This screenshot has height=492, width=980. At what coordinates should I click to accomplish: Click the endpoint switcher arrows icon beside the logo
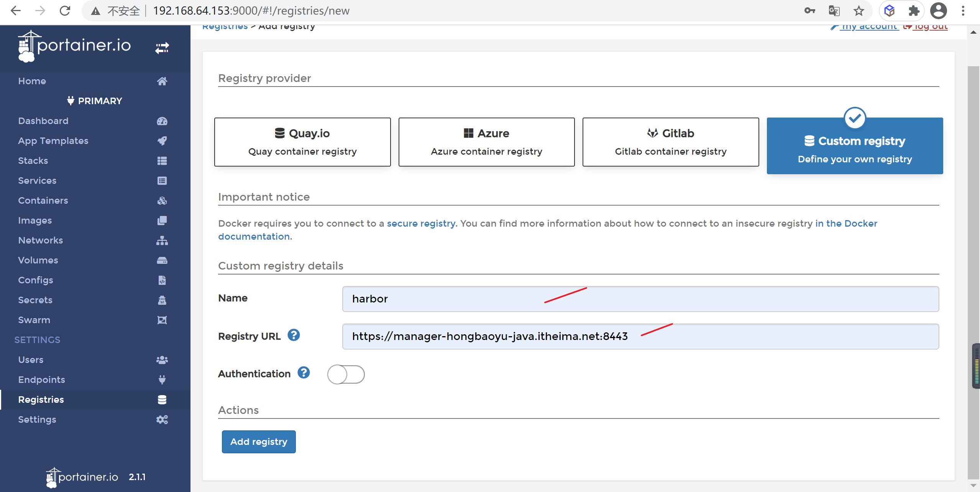coord(162,47)
